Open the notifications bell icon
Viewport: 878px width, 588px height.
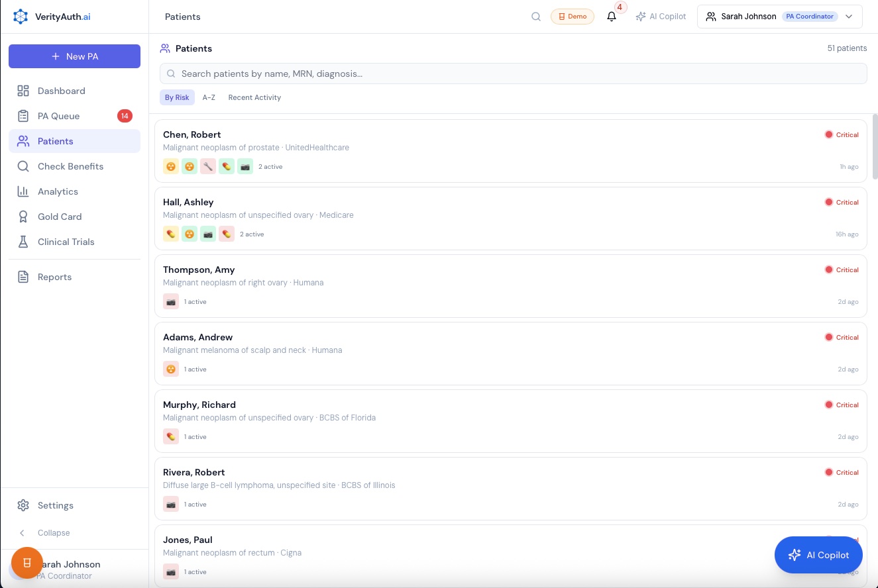pyautogui.click(x=612, y=17)
